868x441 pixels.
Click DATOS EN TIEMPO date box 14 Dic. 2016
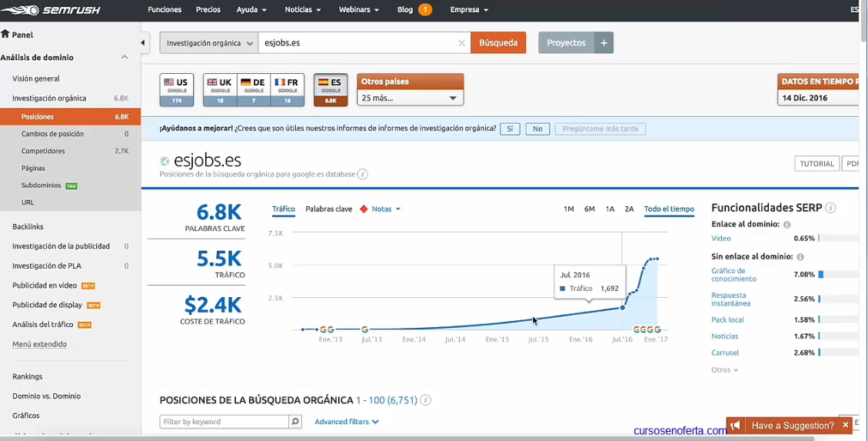point(820,98)
